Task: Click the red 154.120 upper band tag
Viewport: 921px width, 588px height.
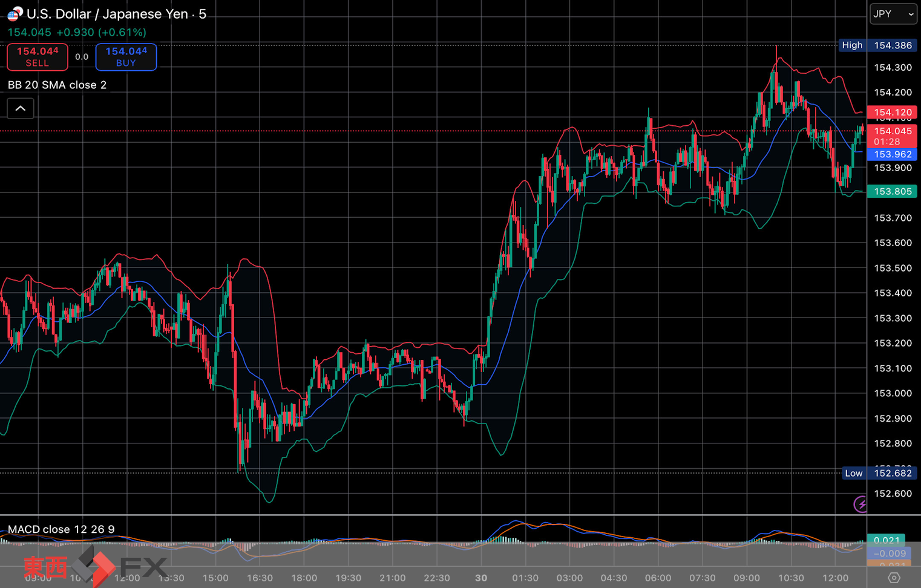Action: coord(892,113)
